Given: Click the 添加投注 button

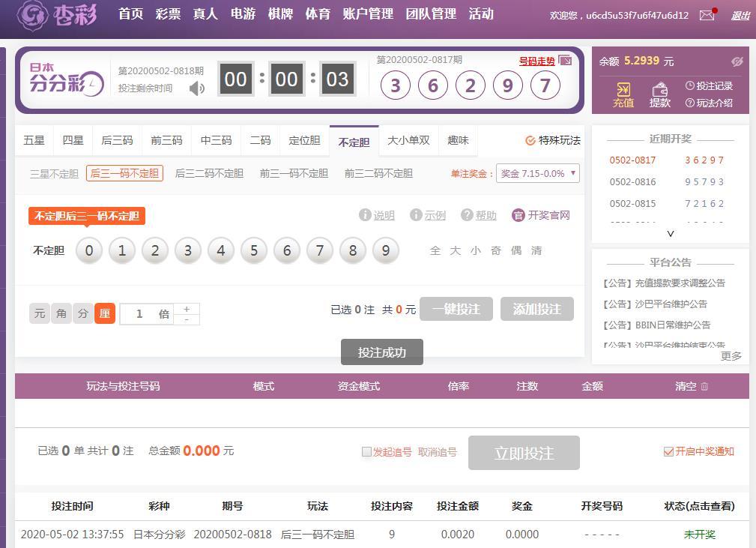Looking at the screenshot, I should coord(537,309).
